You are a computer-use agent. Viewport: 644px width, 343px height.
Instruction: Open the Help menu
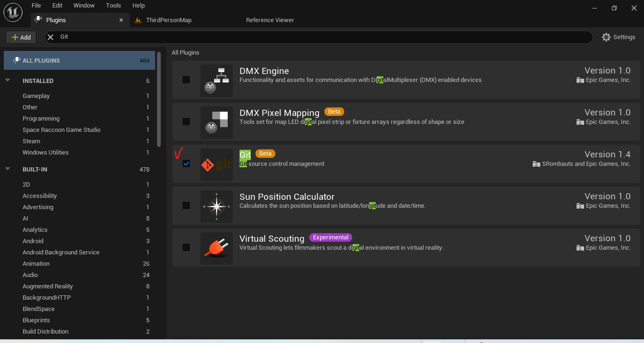pyautogui.click(x=139, y=6)
